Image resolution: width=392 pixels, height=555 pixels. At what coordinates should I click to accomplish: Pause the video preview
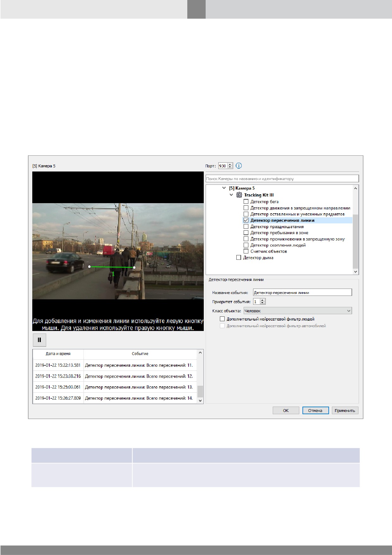40,340
